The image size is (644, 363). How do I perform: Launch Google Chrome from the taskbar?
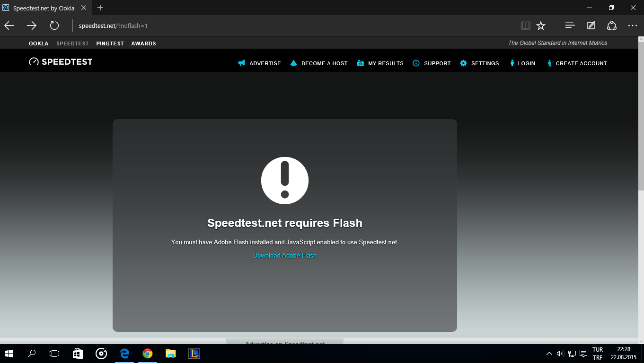click(148, 353)
